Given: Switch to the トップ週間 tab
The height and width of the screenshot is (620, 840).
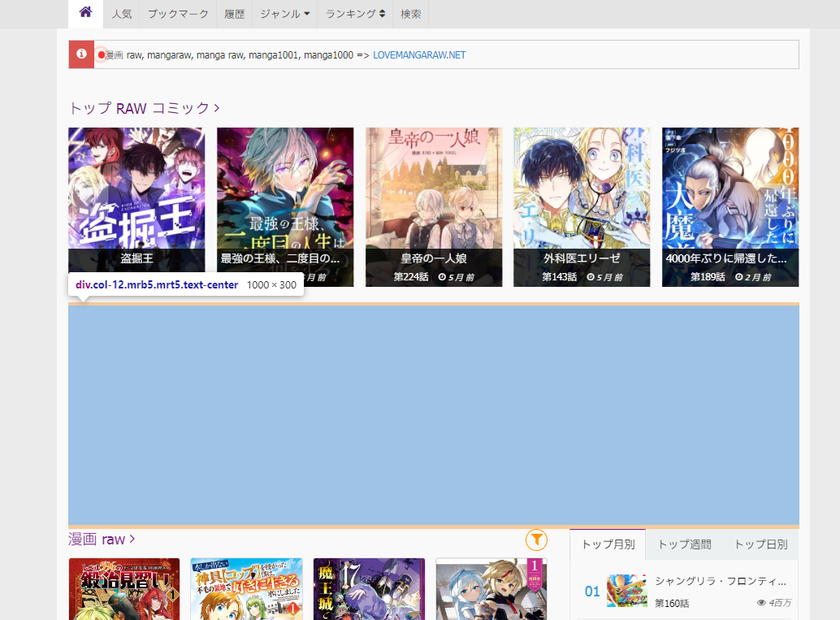Looking at the screenshot, I should pos(684,544).
